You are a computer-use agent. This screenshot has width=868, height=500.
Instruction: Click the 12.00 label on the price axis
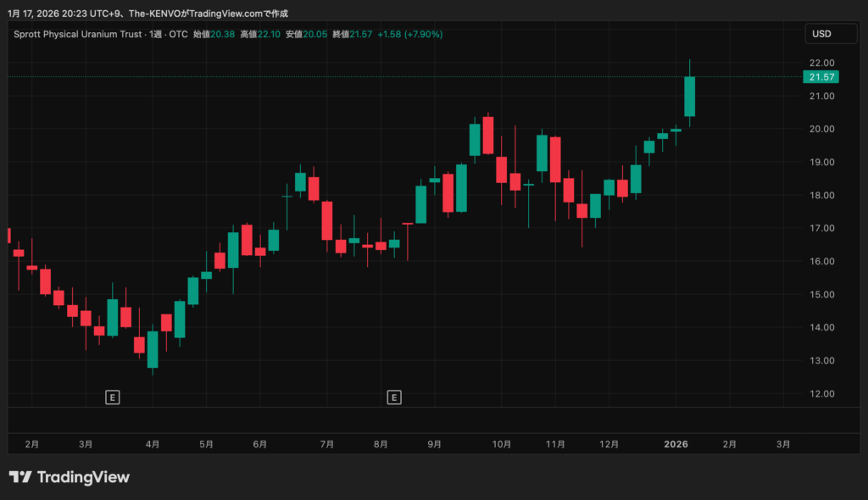(821, 394)
